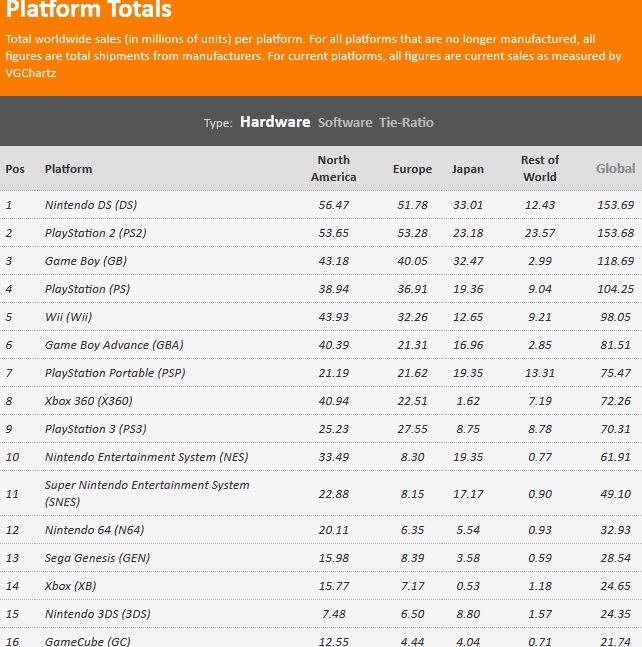Open the Game Boy (GB) platform link
The image size is (642, 647).
pos(86,261)
